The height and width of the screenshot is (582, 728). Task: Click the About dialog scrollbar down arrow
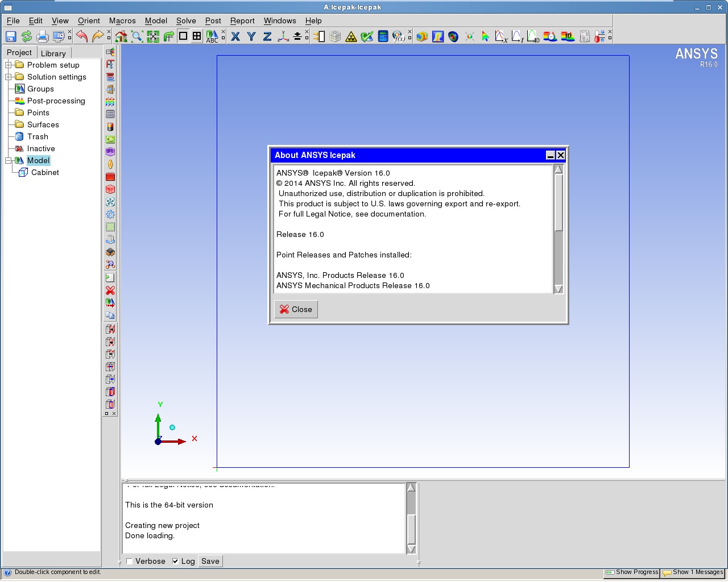point(559,289)
